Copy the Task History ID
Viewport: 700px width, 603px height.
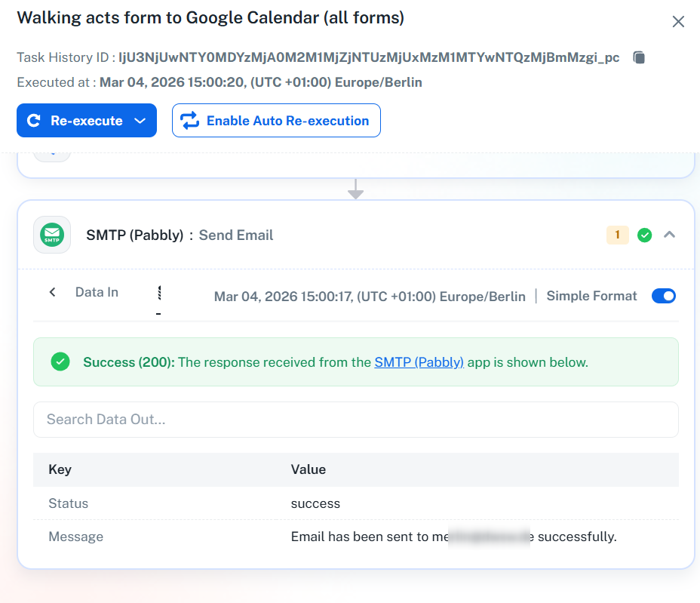[639, 57]
